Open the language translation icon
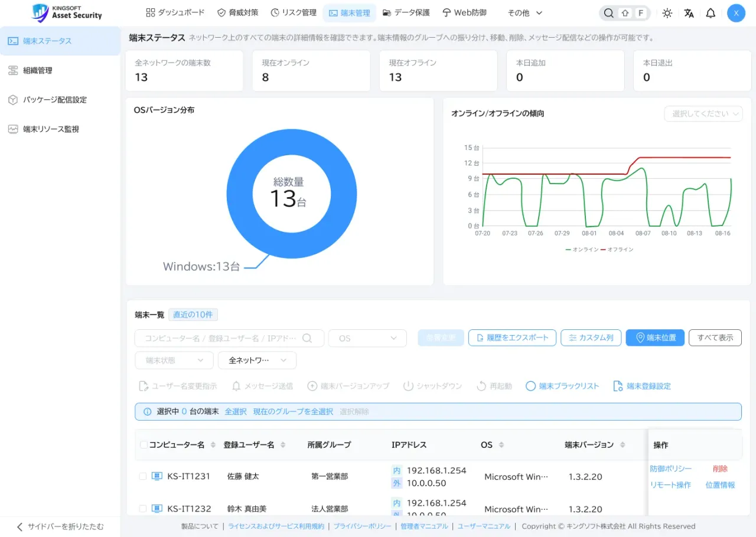 [x=689, y=13]
